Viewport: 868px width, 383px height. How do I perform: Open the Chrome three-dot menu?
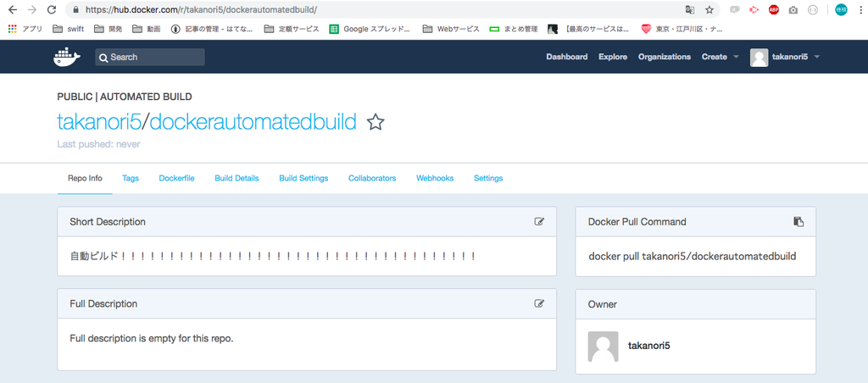point(860,9)
